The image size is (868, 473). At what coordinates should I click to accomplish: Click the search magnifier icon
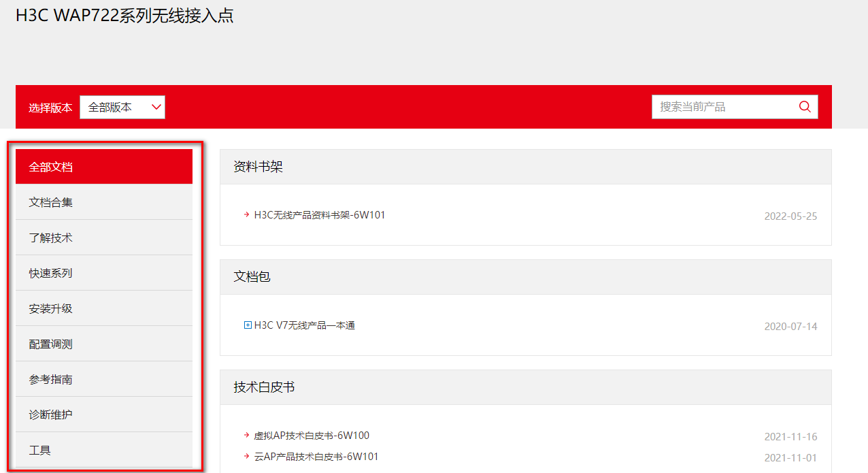coord(805,106)
